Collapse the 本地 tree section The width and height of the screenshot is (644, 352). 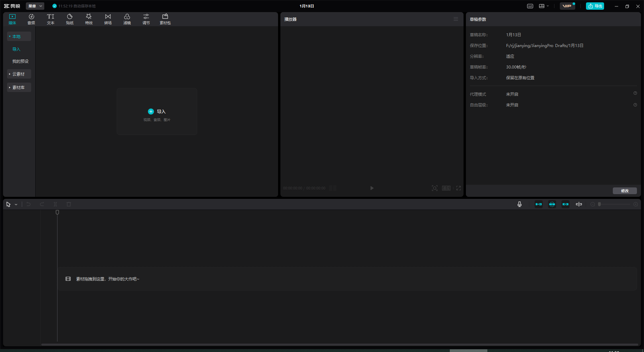19,36
